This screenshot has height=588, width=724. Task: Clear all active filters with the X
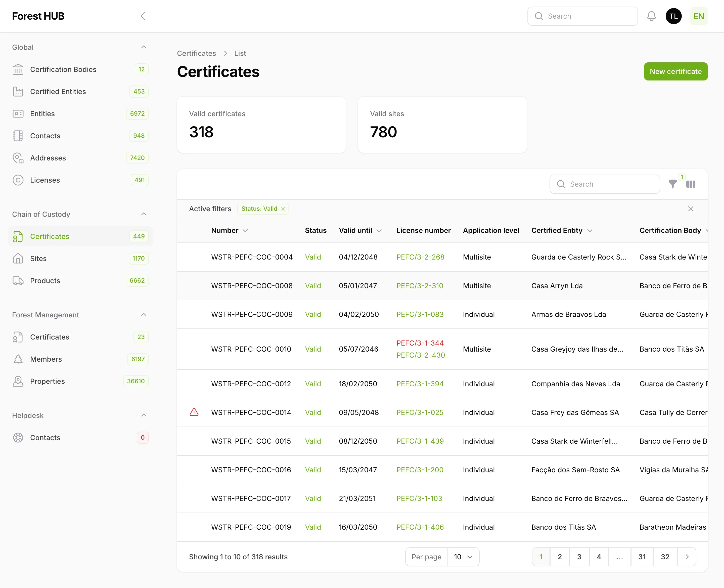click(x=691, y=209)
